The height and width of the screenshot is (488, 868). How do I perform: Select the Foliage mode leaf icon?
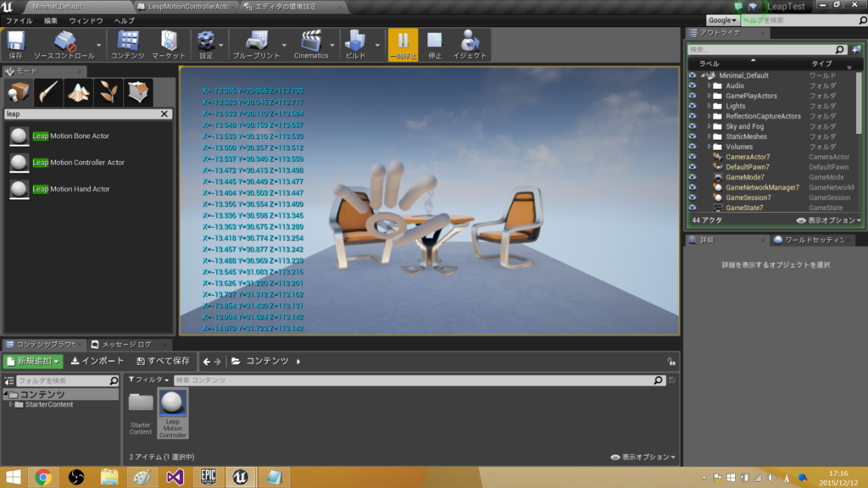click(x=108, y=91)
